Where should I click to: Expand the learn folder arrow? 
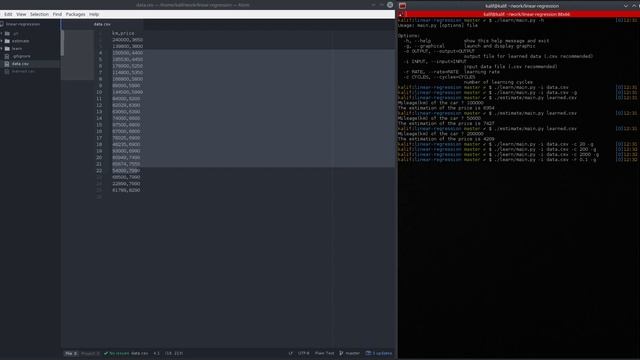[x=2, y=49]
